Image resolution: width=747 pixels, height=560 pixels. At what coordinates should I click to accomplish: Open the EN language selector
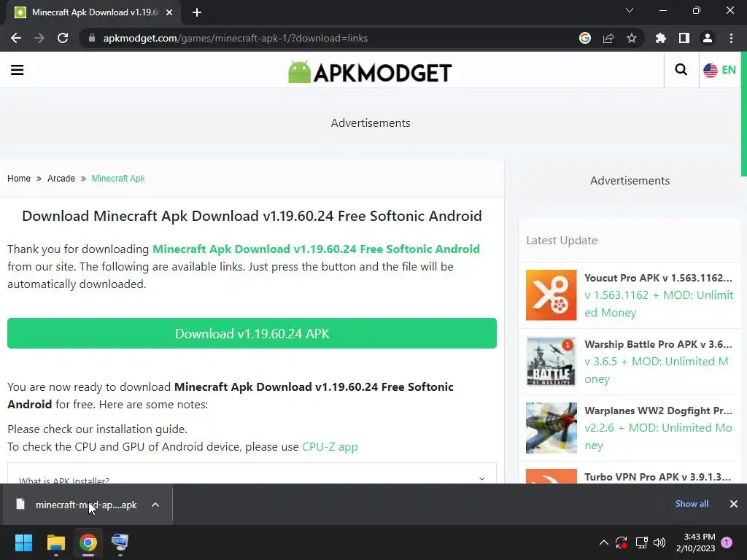[x=720, y=70]
